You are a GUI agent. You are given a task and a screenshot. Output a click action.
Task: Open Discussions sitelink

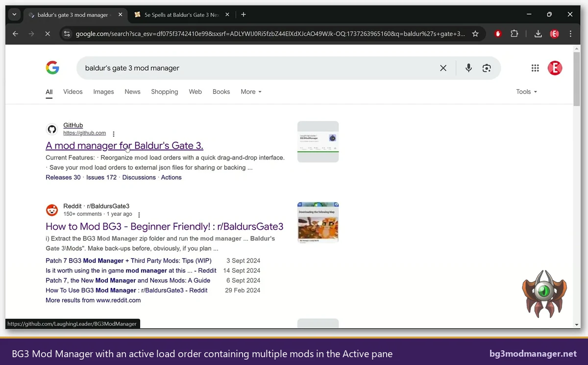click(x=139, y=178)
